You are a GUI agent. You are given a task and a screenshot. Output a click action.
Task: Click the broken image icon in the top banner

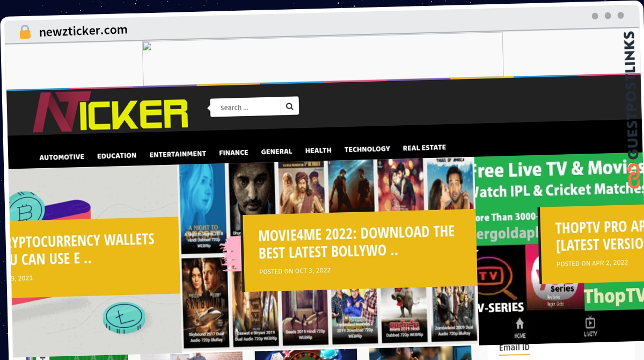pos(147,46)
